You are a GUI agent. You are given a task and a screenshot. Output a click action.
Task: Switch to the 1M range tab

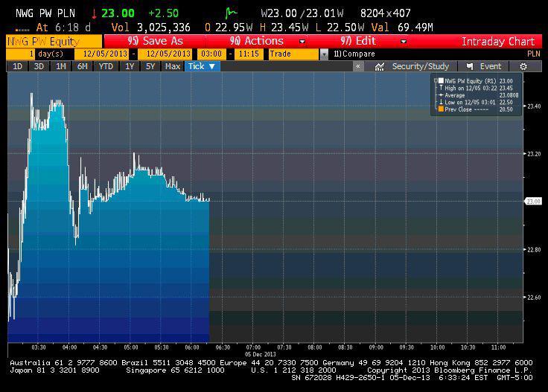pos(60,66)
